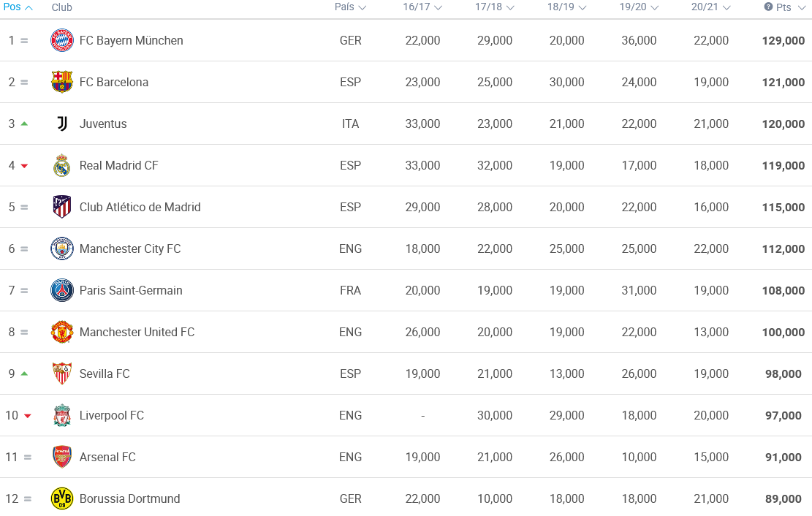This screenshot has height=516, width=812.
Task: Open the Manchester United FC club link
Action: [x=137, y=332]
